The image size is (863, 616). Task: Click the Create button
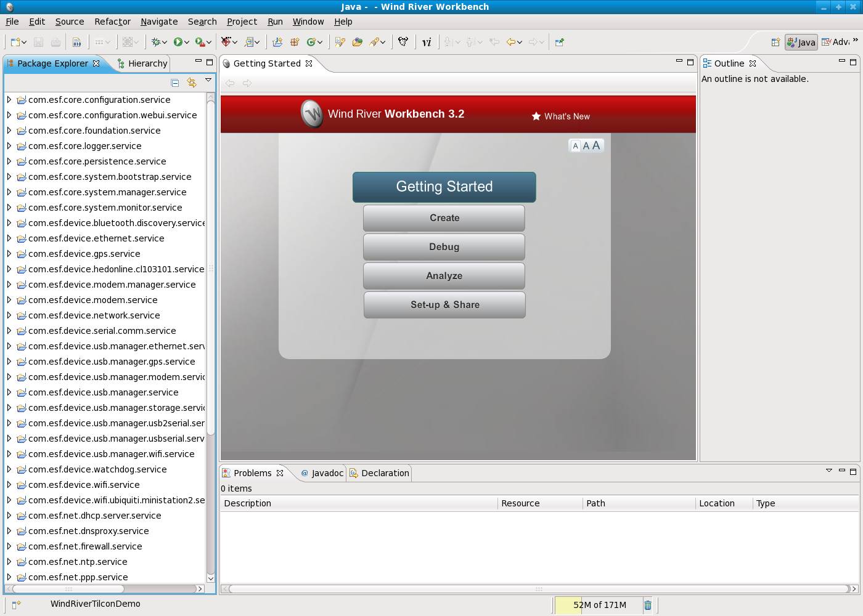point(444,218)
